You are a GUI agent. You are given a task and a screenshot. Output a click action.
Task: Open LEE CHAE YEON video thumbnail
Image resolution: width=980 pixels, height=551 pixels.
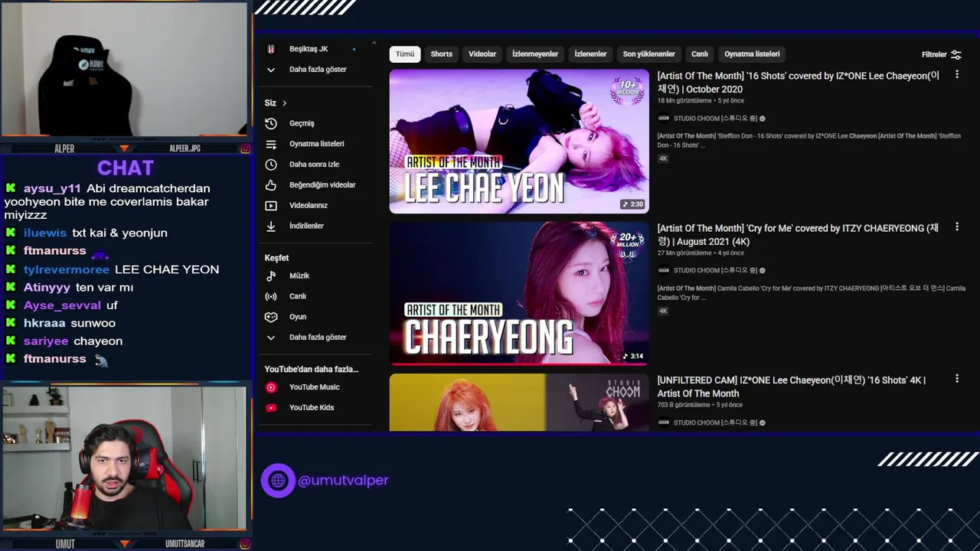pos(519,142)
